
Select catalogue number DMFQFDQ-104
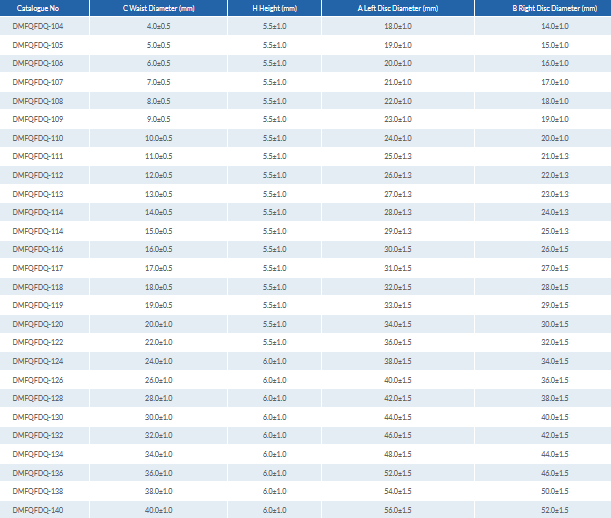(37, 27)
